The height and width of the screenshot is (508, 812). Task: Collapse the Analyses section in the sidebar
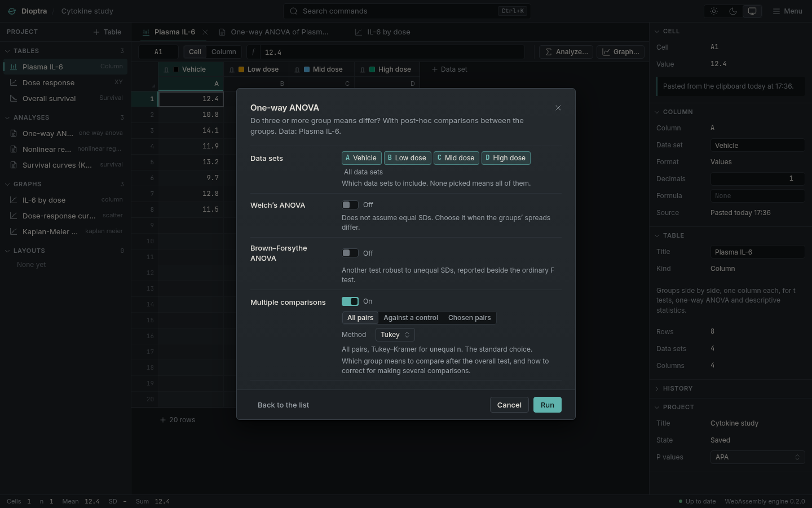65,117
